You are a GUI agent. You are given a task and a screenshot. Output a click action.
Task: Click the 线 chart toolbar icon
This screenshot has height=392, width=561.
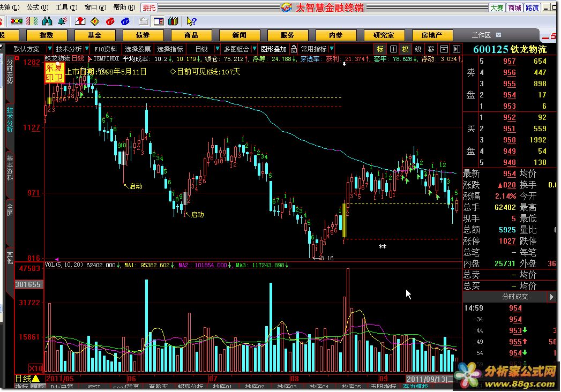(418, 49)
